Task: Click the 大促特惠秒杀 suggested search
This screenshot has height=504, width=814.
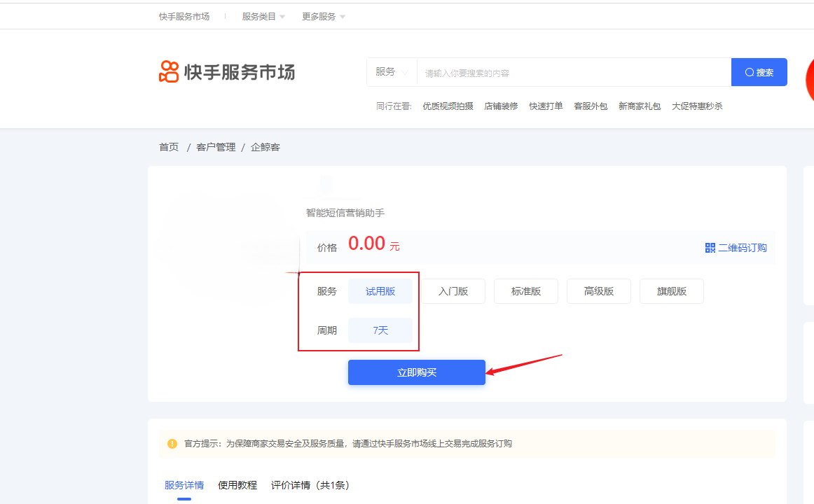Action: pyautogui.click(x=697, y=106)
